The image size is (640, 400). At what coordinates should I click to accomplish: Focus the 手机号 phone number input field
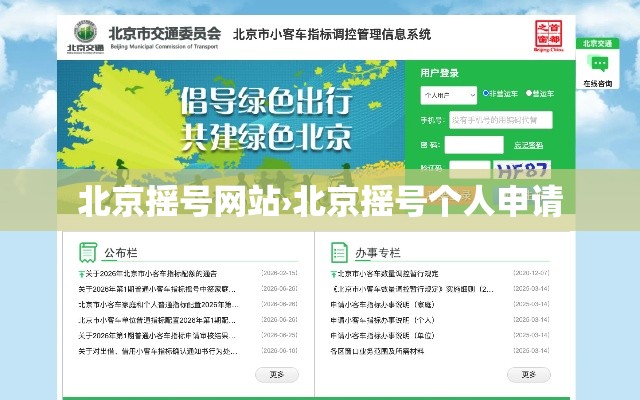pos(501,120)
